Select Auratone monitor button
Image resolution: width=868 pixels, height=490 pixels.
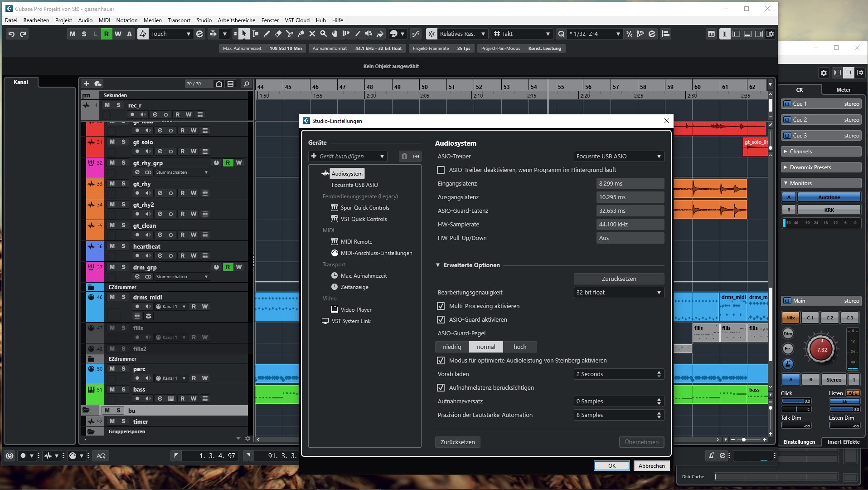829,197
